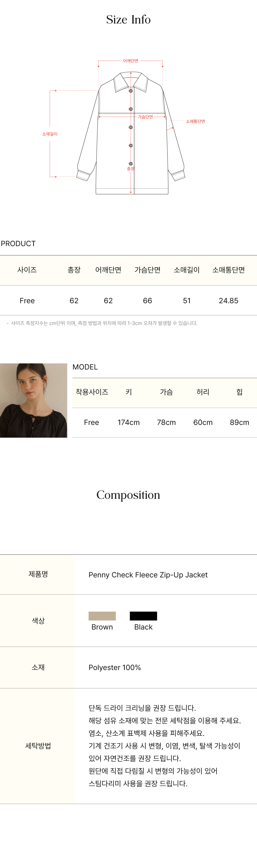
Task: Click the 총장 column header
Action: tap(74, 270)
